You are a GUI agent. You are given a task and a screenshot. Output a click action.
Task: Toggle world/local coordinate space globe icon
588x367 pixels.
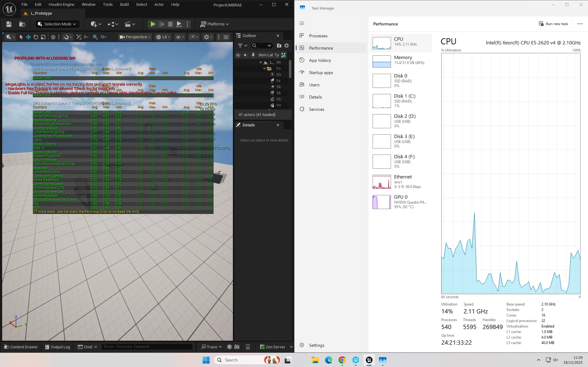[x=53, y=37]
